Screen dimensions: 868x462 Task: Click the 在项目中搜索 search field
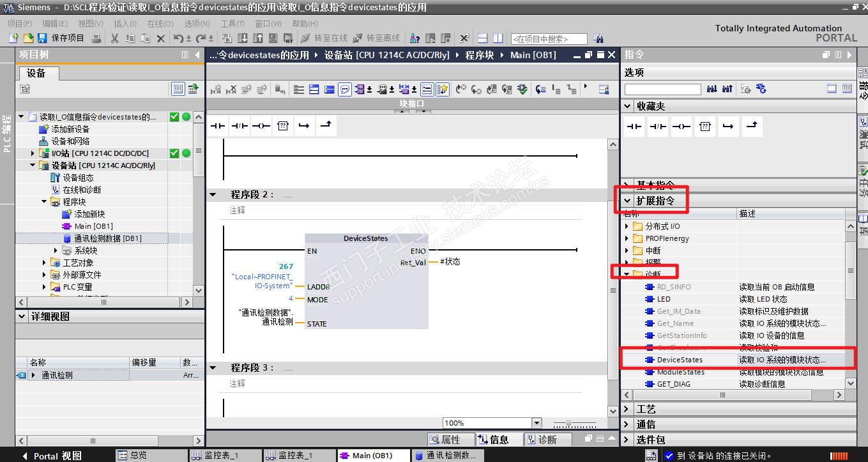pos(549,39)
